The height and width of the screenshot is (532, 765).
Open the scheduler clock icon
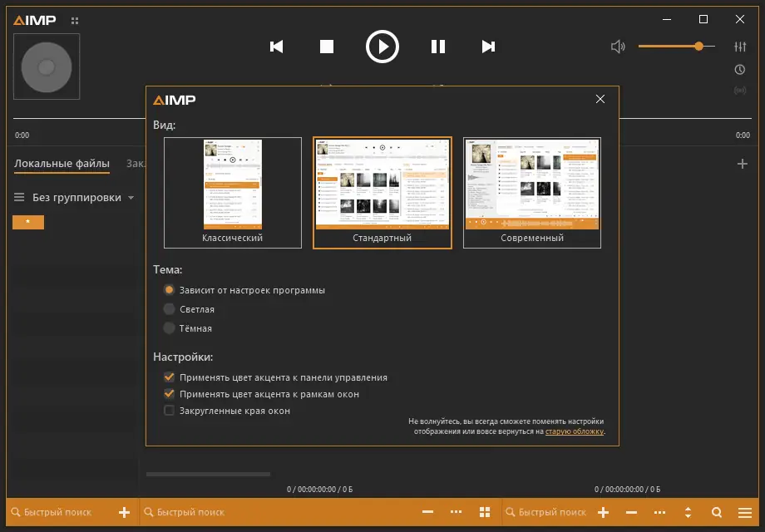pyautogui.click(x=740, y=70)
